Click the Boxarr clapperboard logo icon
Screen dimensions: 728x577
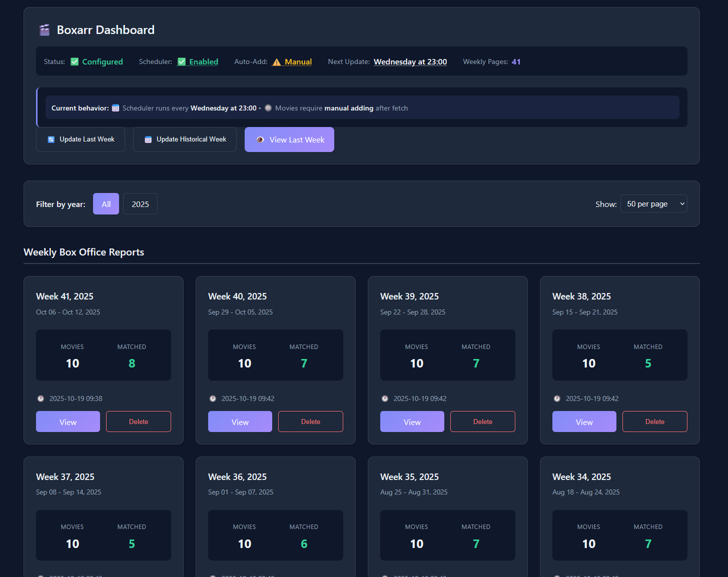pyautogui.click(x=45, y=30)
